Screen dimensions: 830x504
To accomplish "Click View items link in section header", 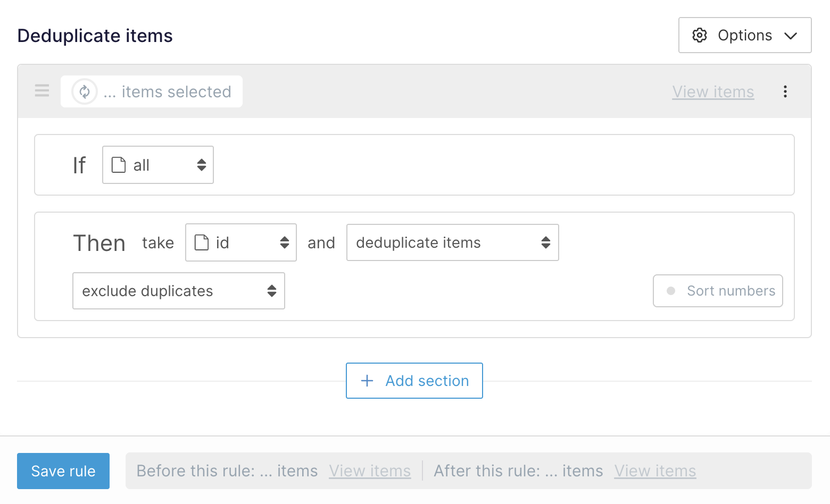I will pyautogui.click(x=713, y=91).
